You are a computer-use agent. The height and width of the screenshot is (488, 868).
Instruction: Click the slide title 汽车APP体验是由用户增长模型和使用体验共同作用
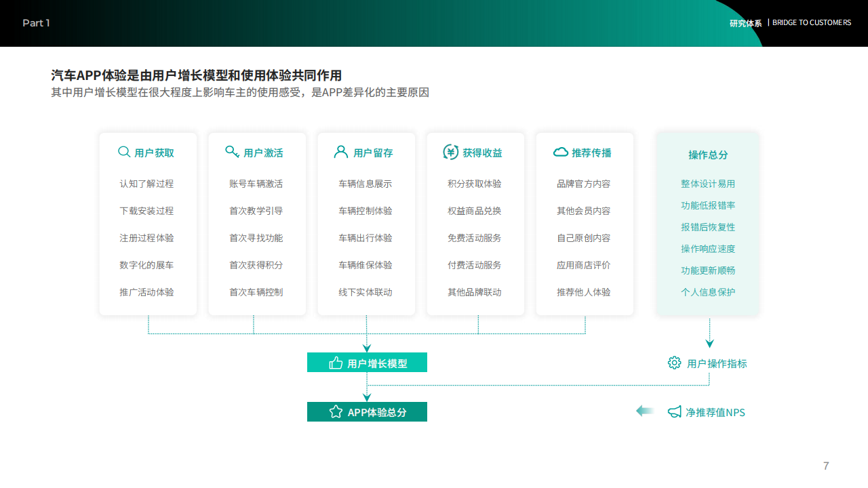coord(197,75)
